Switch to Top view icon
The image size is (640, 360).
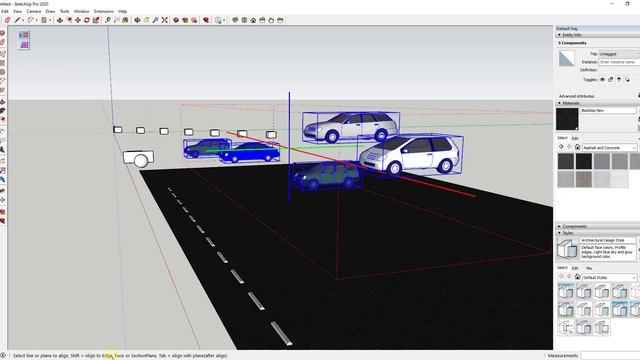[244, 20]
